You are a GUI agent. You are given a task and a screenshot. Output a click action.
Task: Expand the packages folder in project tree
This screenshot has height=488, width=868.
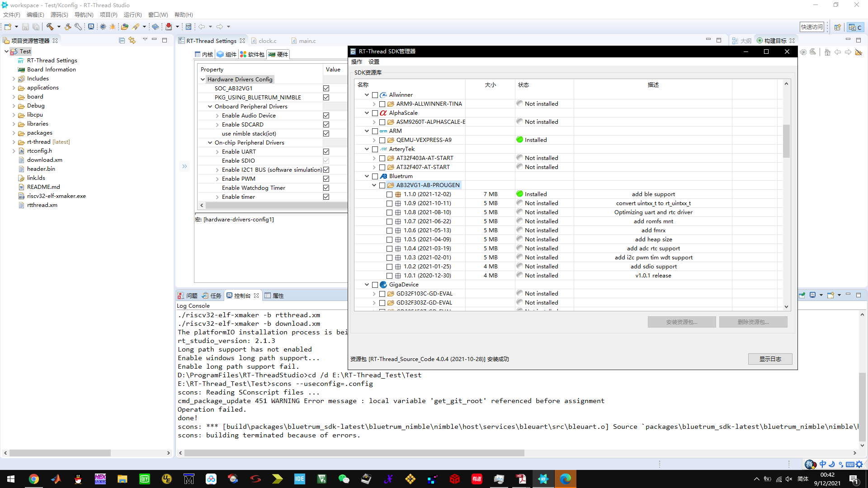coord(14,133)
